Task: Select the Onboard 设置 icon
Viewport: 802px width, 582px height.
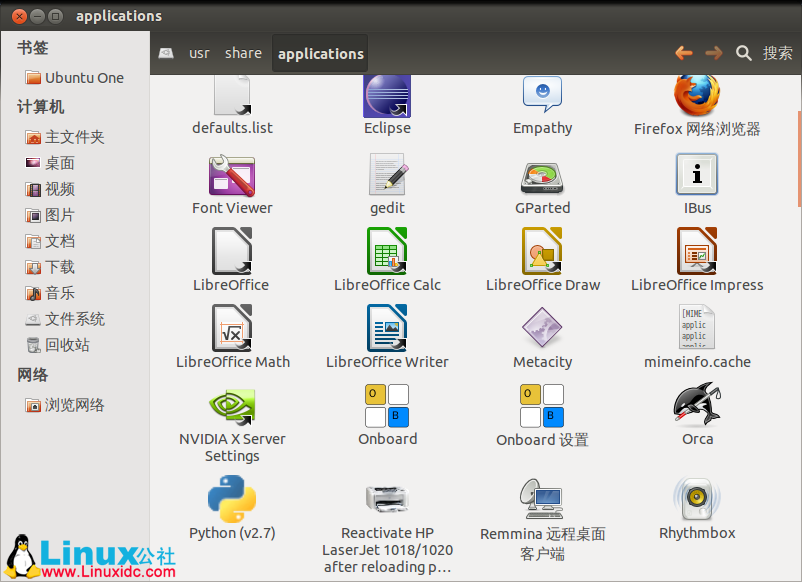Action: click(542, 406)
